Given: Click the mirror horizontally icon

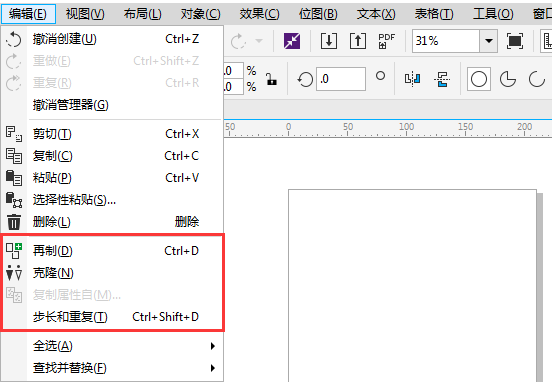Looking at the screenshot, I should coord(412,79).
